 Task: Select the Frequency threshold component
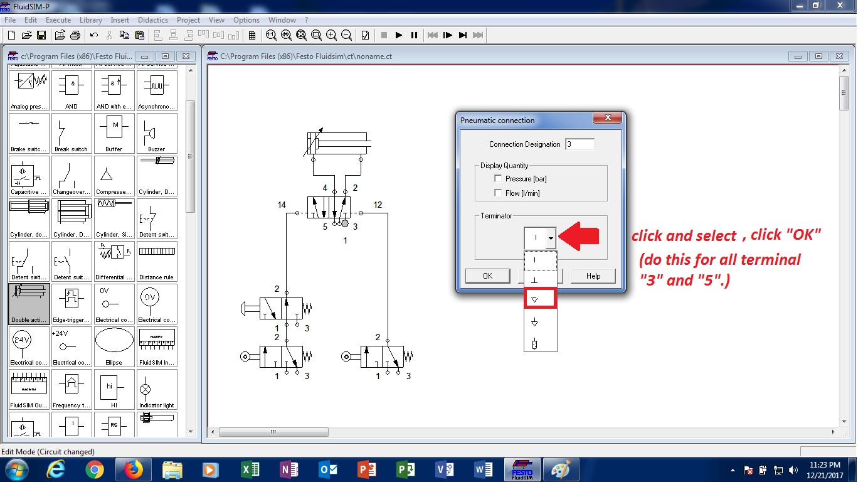tap(71, 389)
